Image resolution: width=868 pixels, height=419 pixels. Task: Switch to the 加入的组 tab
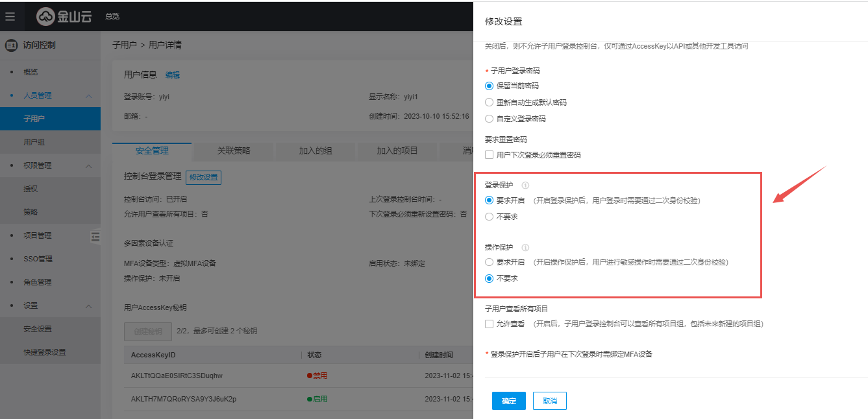coord(316,150)
